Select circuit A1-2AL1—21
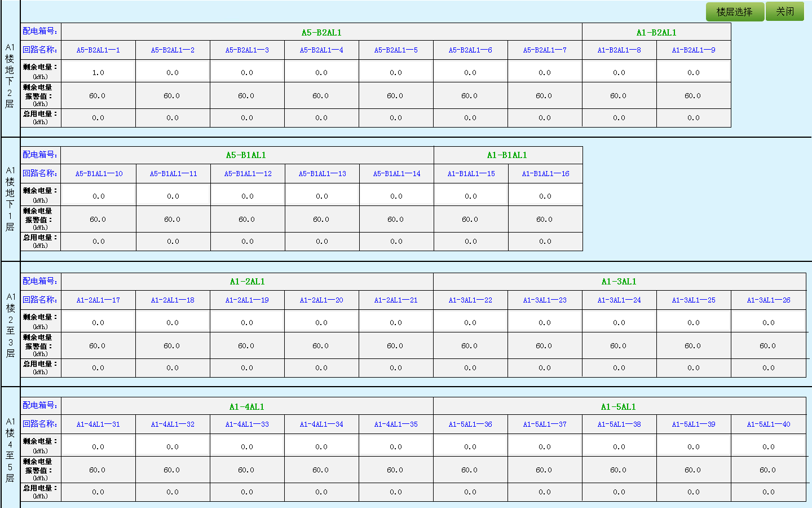This screenshot has width=812, height=508. click(396, 300)
